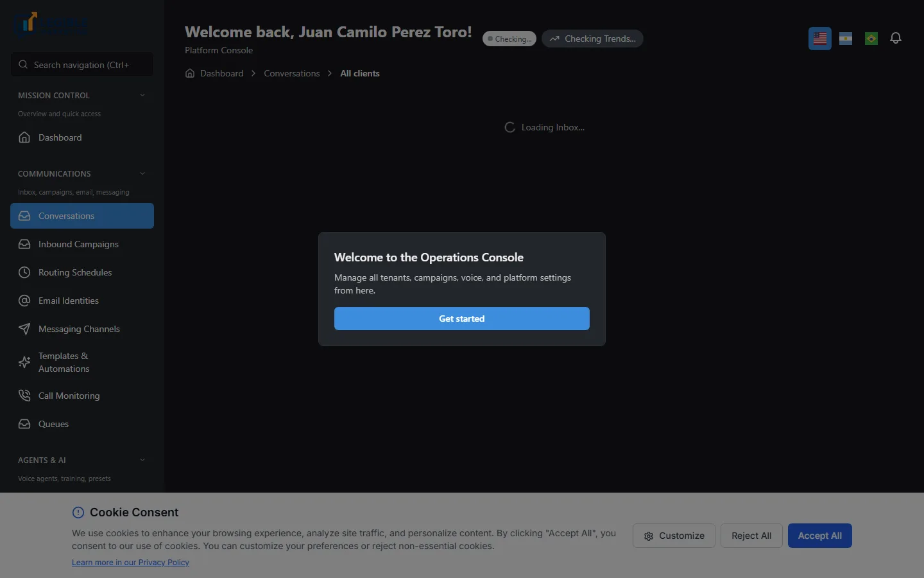Click the company logo in the sidebar
Screen dimensions: 924x578
[x=51, y=25]
